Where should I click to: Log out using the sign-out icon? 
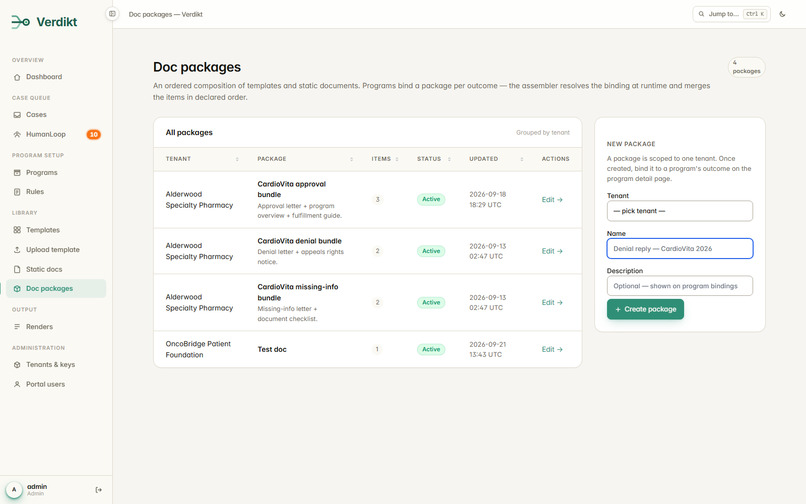[x=99, y=490]
